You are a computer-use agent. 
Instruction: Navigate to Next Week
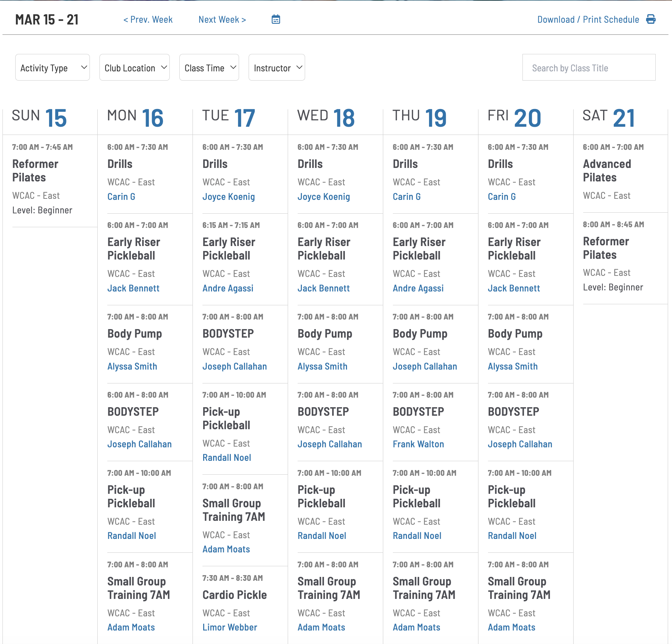(222, 20)
